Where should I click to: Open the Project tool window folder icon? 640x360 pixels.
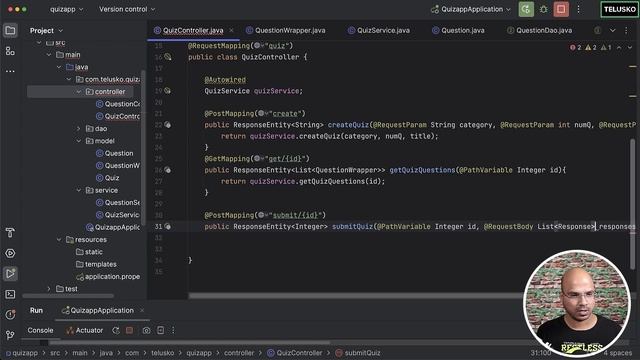coord(10,31)
